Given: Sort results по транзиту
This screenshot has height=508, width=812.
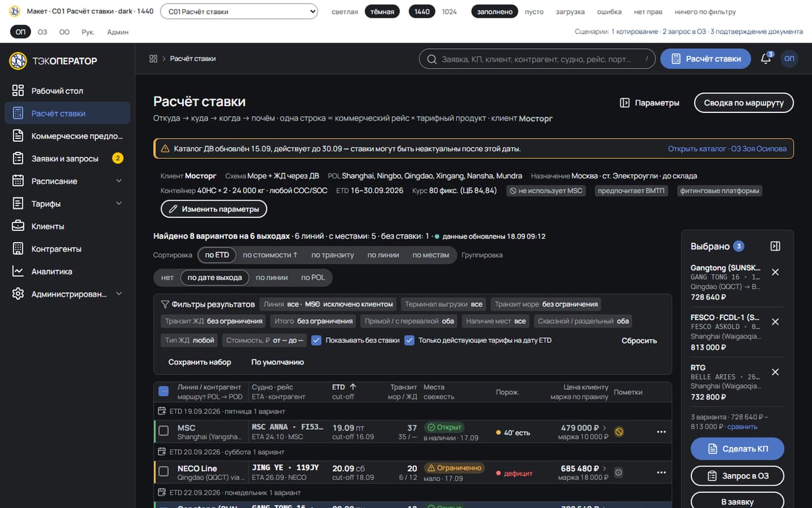Looking at the screenshot, I should click(x=332, y=255).
